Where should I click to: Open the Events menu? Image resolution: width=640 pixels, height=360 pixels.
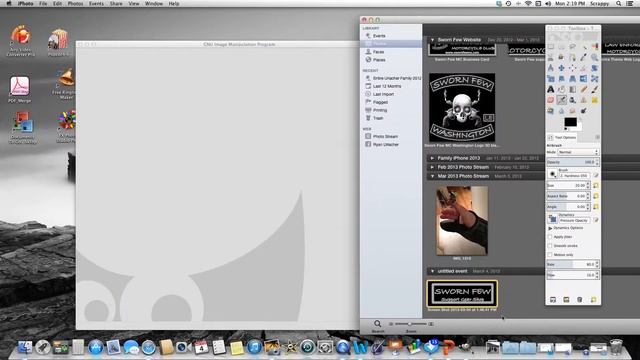(x=96, y=3)
